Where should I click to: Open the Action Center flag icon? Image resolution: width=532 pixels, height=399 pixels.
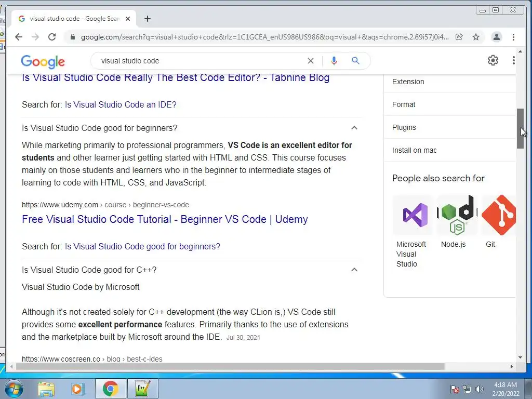pos(455,389)
